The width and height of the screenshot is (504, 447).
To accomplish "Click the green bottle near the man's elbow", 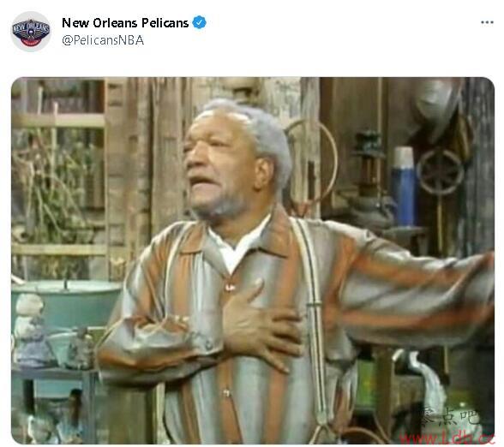I will 365,385.
